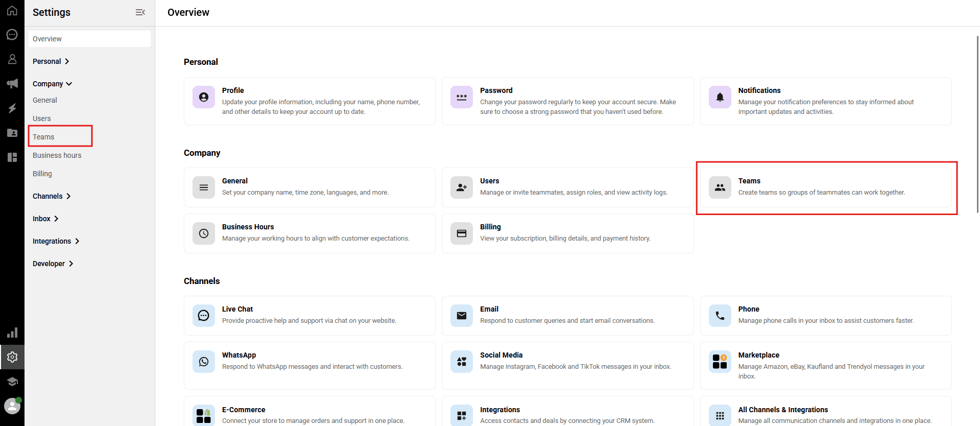Expand the Integrations section in sidebar

56,241
